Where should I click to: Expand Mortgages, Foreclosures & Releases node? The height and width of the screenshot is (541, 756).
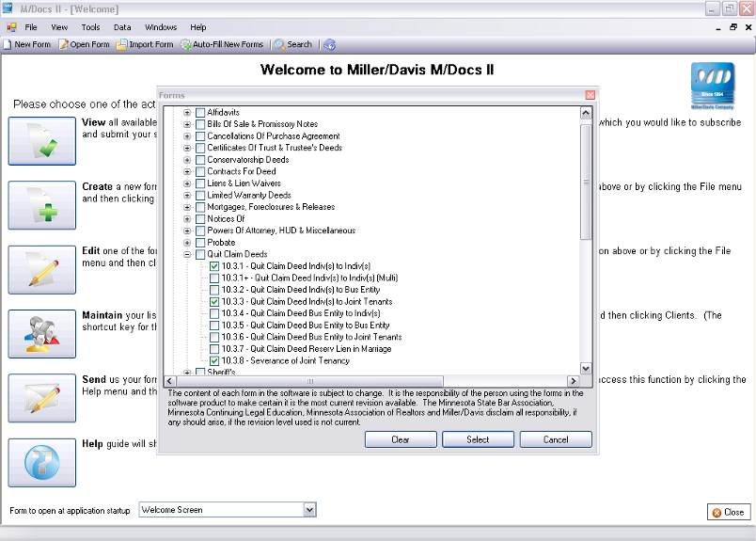[x=187, y=207]
